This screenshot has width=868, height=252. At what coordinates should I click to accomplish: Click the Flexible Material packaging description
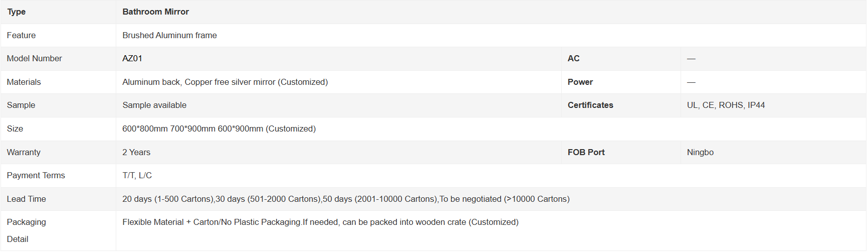320,222
